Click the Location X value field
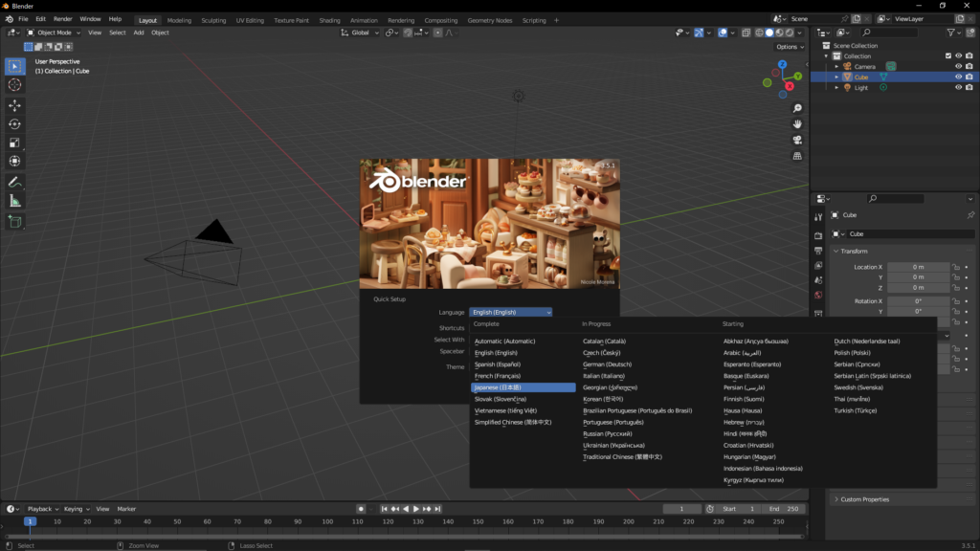This screenshot has height=551, width=980. (918, 268)
